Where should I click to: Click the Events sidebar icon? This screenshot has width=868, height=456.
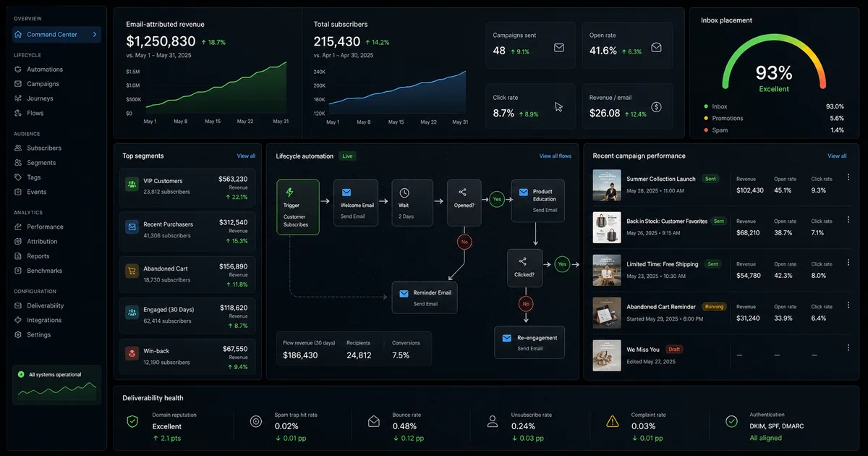pos(18,192)
